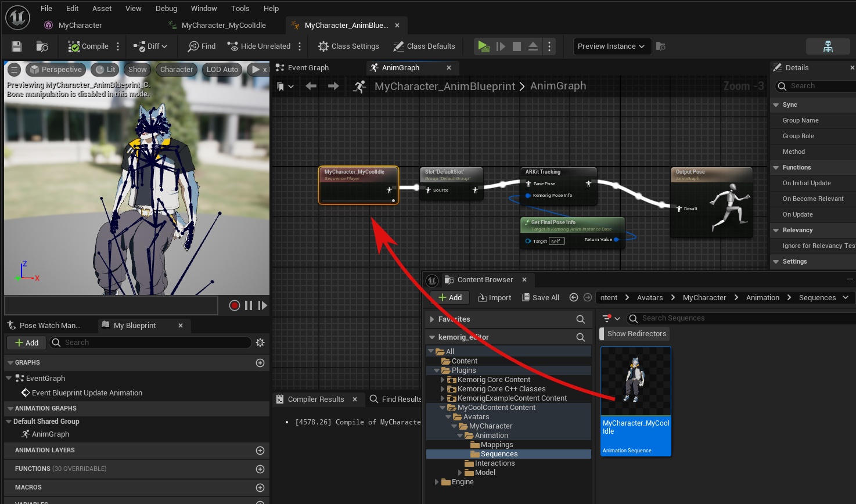Click the skeleton icon at top right
This screenshot has height=504, width=856.
[x=828, y=46]
